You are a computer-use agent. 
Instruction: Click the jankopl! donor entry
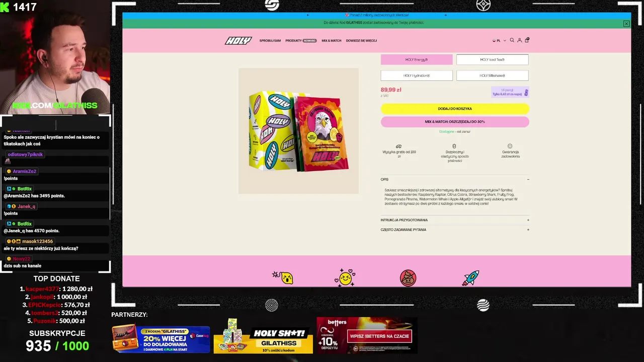coord(56,297)
